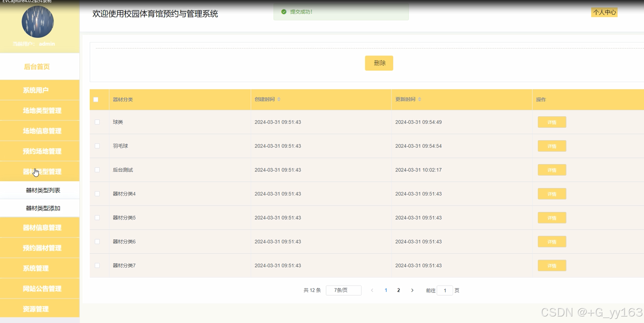Click the system title 欢迎使用校园体育馆预约与管理系统
This screenshot has height=323, width=644.
155,14
